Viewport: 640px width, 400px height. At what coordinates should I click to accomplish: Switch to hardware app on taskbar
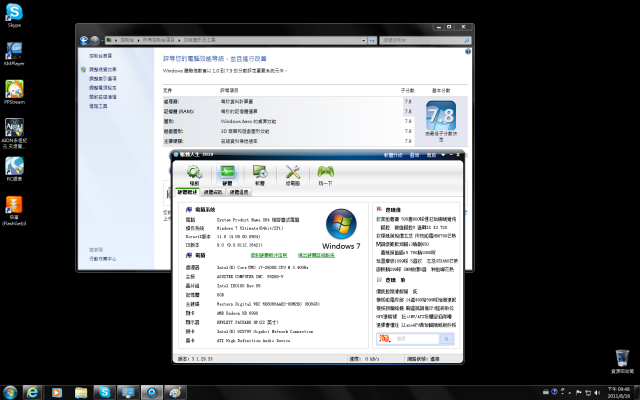pos(152,392)
